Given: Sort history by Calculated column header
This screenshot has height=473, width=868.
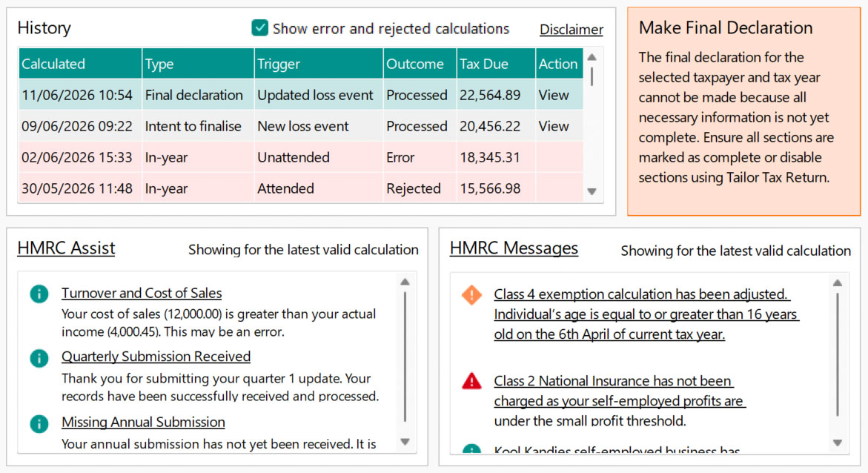Looking at the screenshot, I should 80,64.
